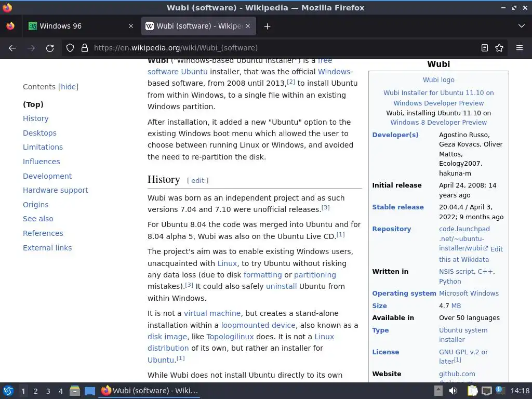Follow citation [2] in intro paragraph

tap(291, 82)
